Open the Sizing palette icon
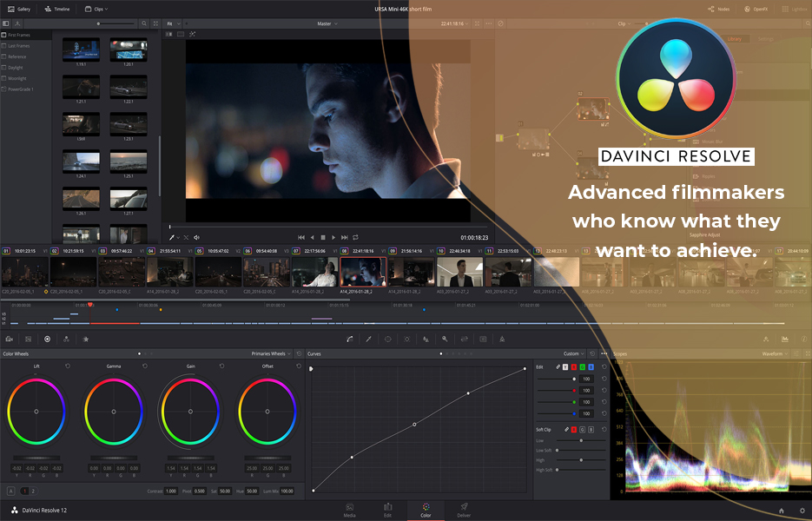The image size is (812, 521). [464, 340]
